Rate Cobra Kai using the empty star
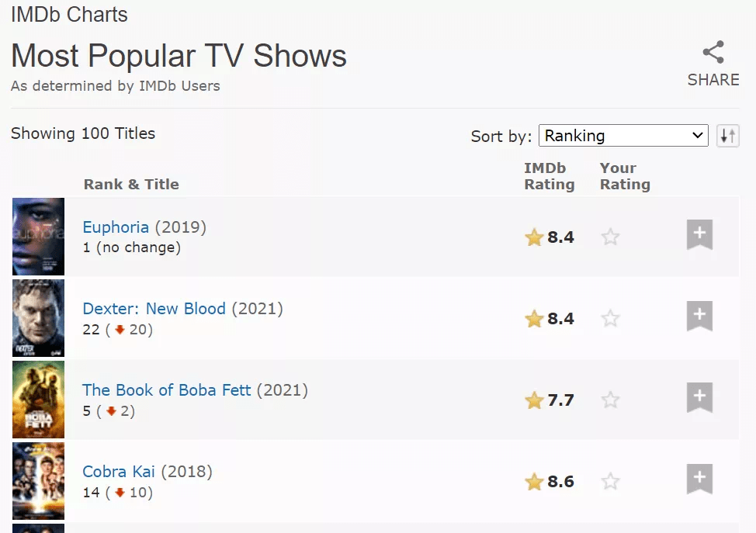Image resolution: width=756 pixels, height=533 pixels. [x=611, y=482]
